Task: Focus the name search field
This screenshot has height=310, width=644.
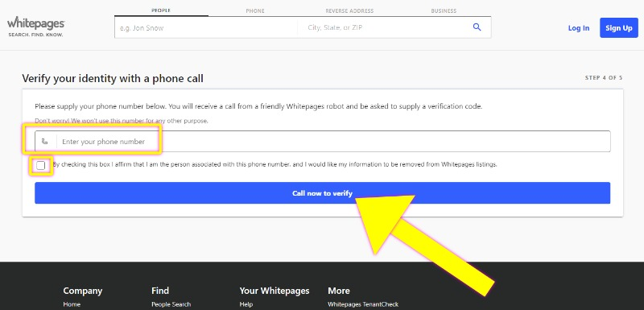Action: [206, 27]
